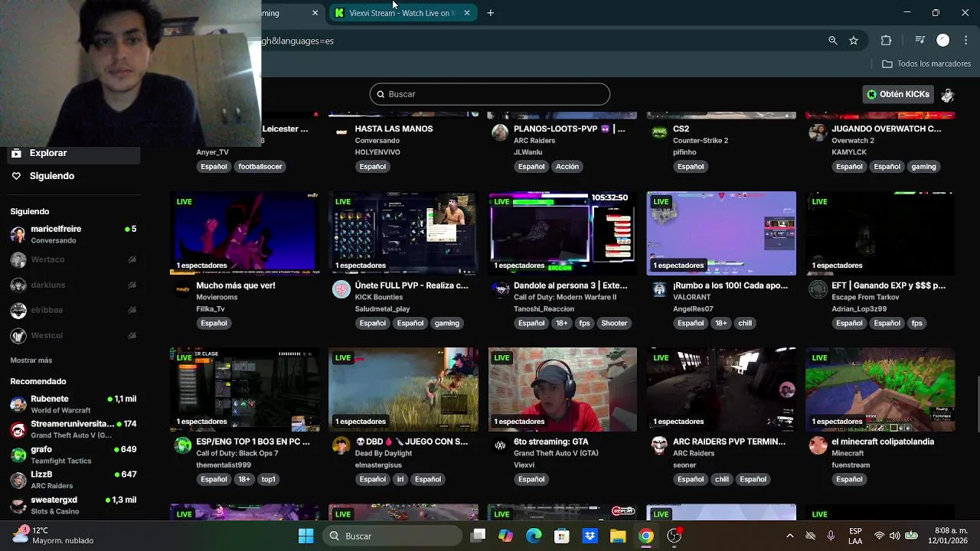Show hidden system tray icons chevron
The width and height of the screenshot is (980, 551).
[790, 536]
